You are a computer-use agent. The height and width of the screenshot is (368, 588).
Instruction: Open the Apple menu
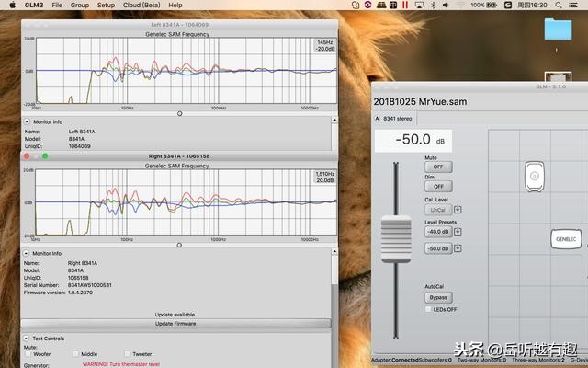click(x=12, y=5)
